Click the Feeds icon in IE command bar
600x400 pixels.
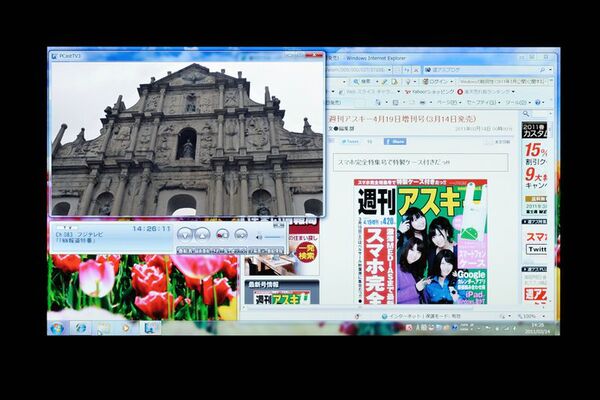[395, 103]
